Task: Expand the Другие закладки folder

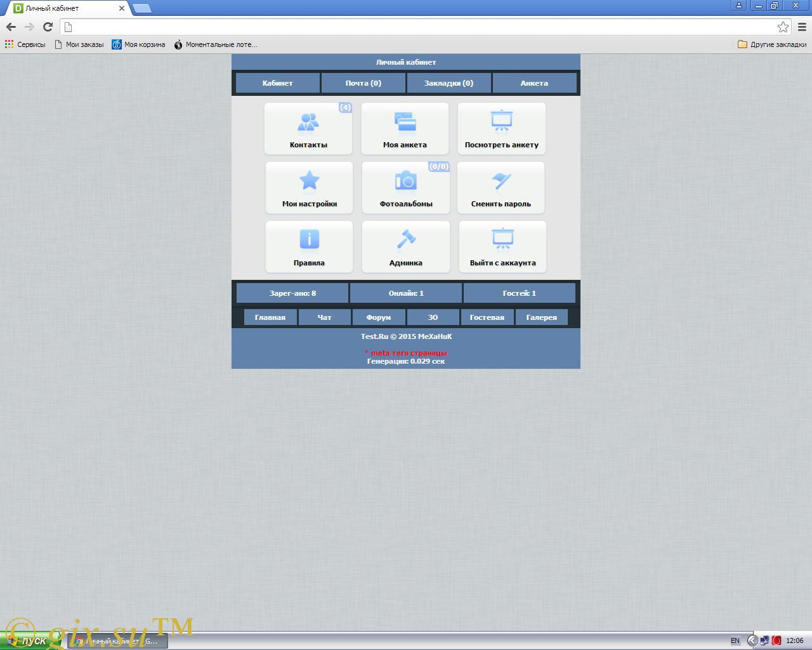Action: (x=772, y=44)
